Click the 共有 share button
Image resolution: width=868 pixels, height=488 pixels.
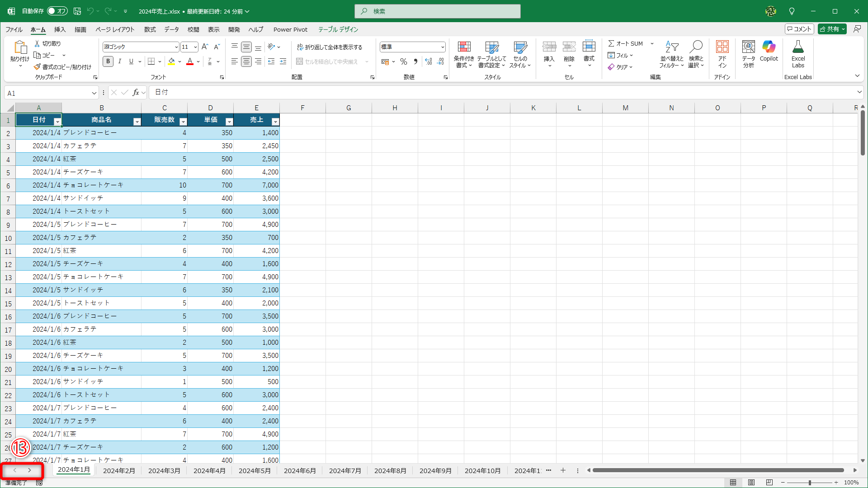829,29
